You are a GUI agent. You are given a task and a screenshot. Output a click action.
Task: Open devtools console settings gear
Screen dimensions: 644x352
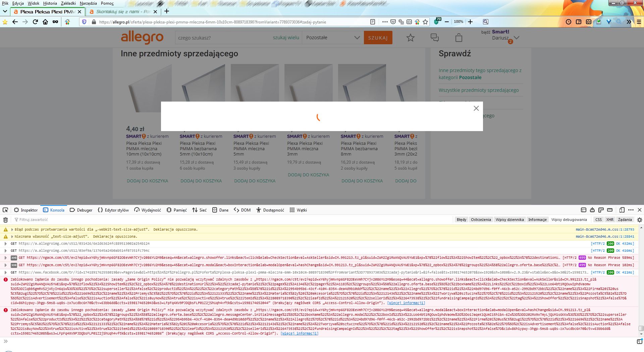639,220
